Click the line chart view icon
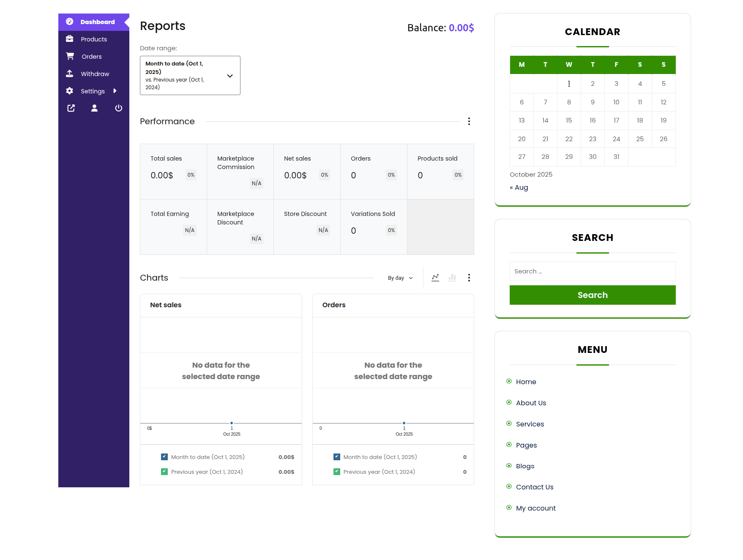Viewport: 743px width, 560px height. (435, 278)
